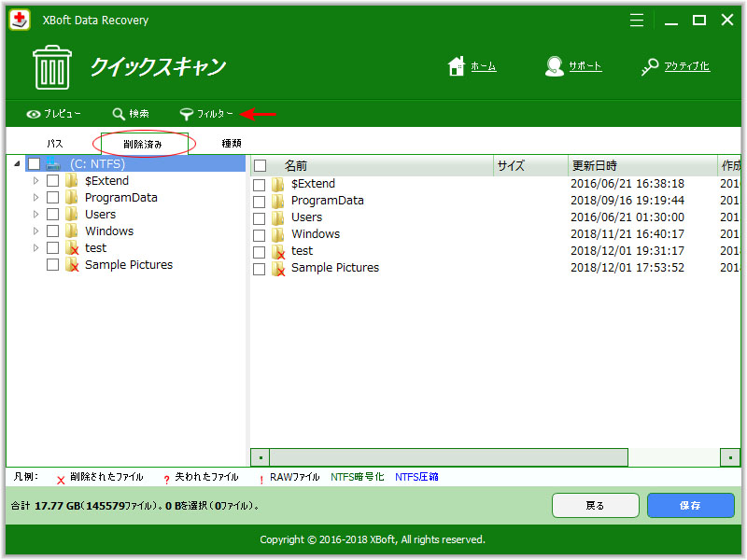Click the blue 保存 save button
The width and height of the screenshot is (747, 560).
(x=690, y=505)
